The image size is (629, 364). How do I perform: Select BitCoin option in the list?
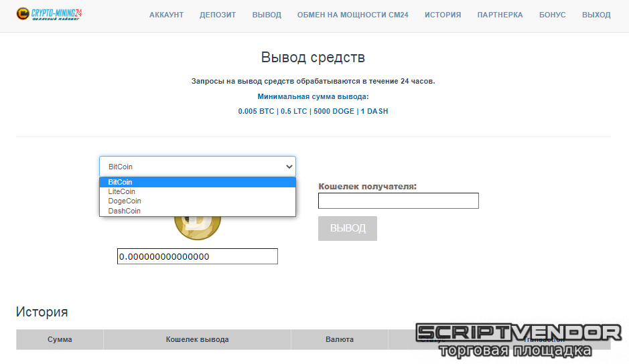121,182
